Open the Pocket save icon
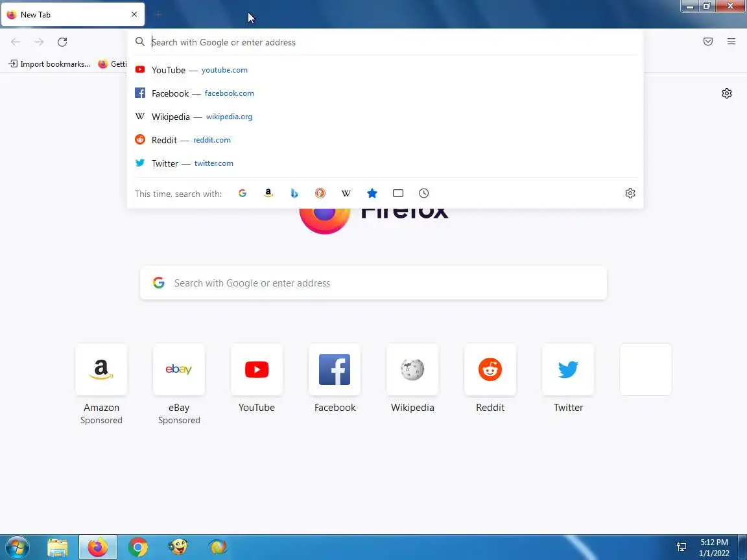The width and height of the screenshot is (747, 560). click(708, 41)
